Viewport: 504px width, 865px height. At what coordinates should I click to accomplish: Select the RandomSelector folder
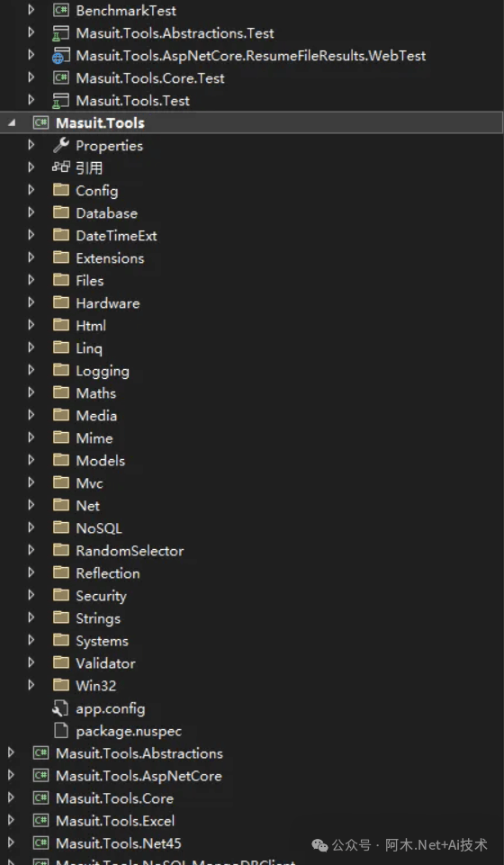pyautogui.click(x=130, y=551)
